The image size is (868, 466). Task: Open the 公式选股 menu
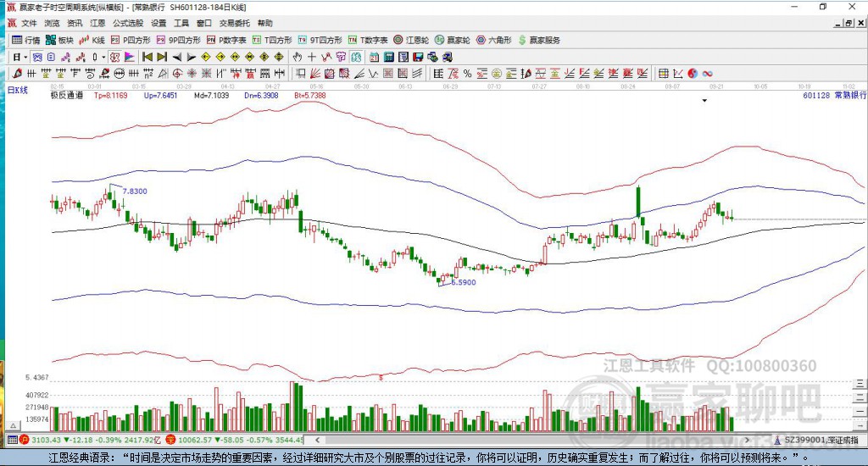tap(128, 23)
